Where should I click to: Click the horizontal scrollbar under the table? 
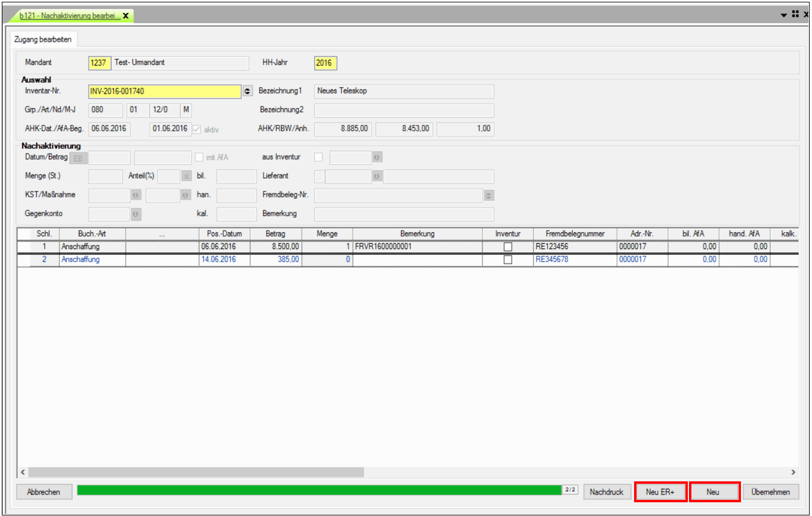(196, 472)
